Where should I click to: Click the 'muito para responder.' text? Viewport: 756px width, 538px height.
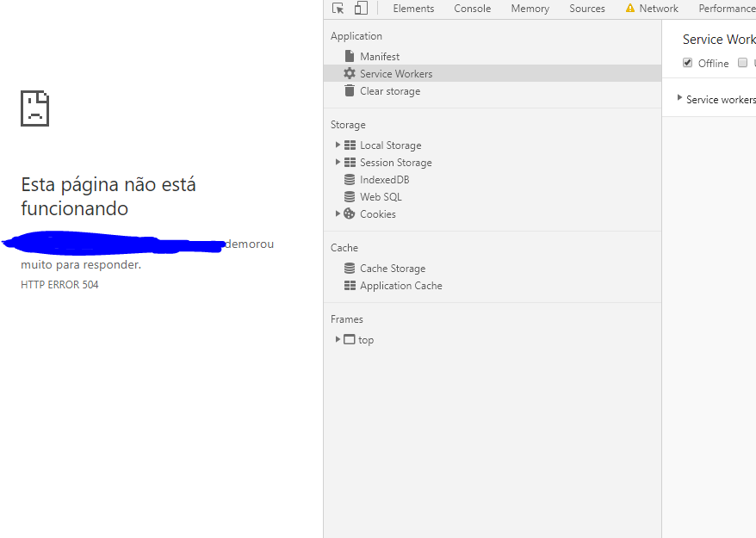point(81,264)
